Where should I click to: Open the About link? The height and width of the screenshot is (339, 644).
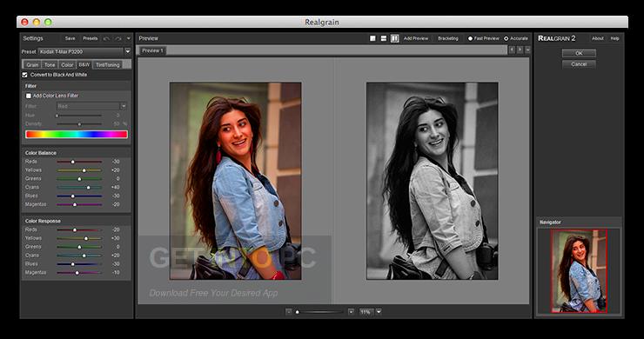click(598, 38)
